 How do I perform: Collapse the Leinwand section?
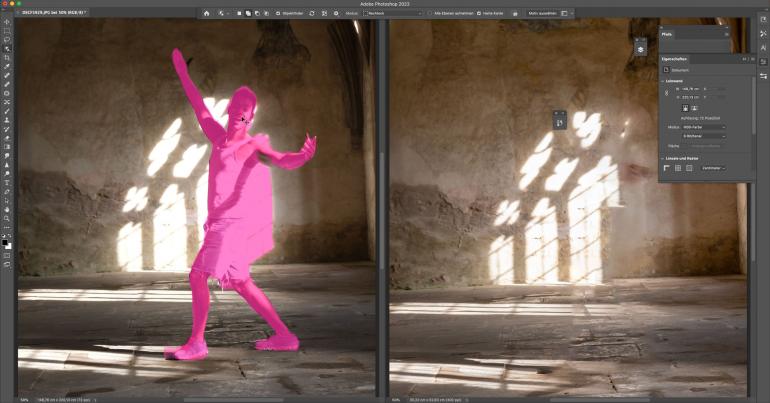tap(662, 81)
